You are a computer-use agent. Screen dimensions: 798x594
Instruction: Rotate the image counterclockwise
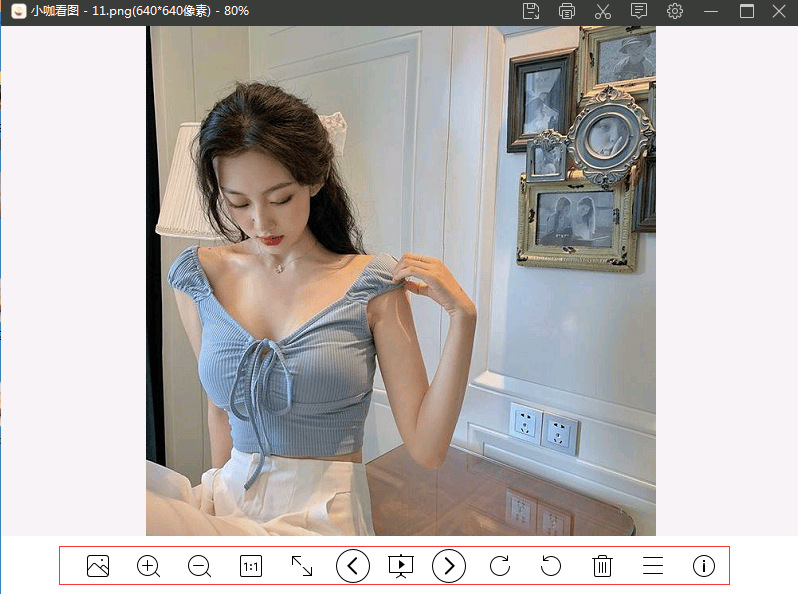(x=551, y=566)
